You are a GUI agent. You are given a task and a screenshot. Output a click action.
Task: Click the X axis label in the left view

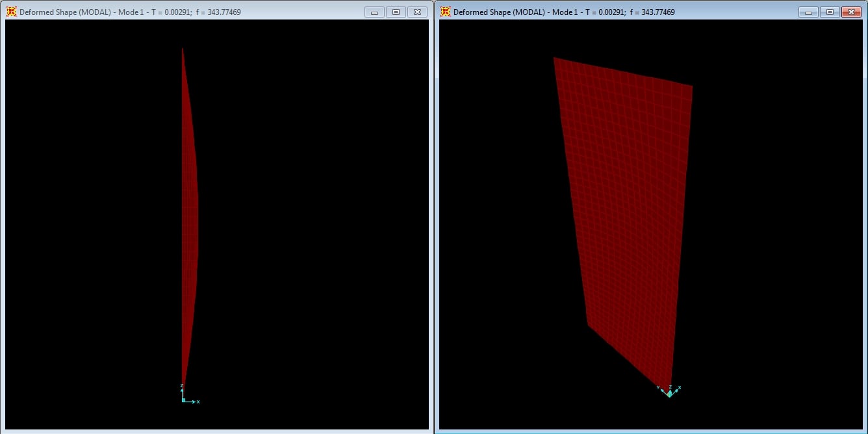click(x=198, y=402)
